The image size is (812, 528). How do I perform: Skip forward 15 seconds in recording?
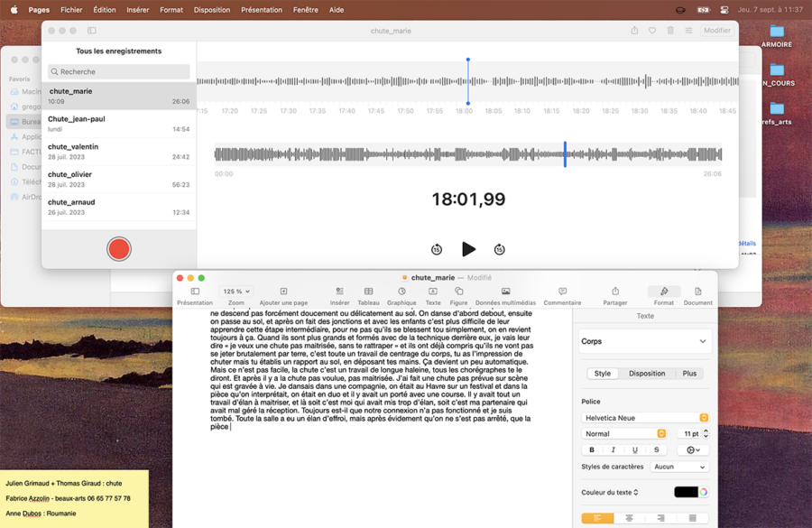499,249
